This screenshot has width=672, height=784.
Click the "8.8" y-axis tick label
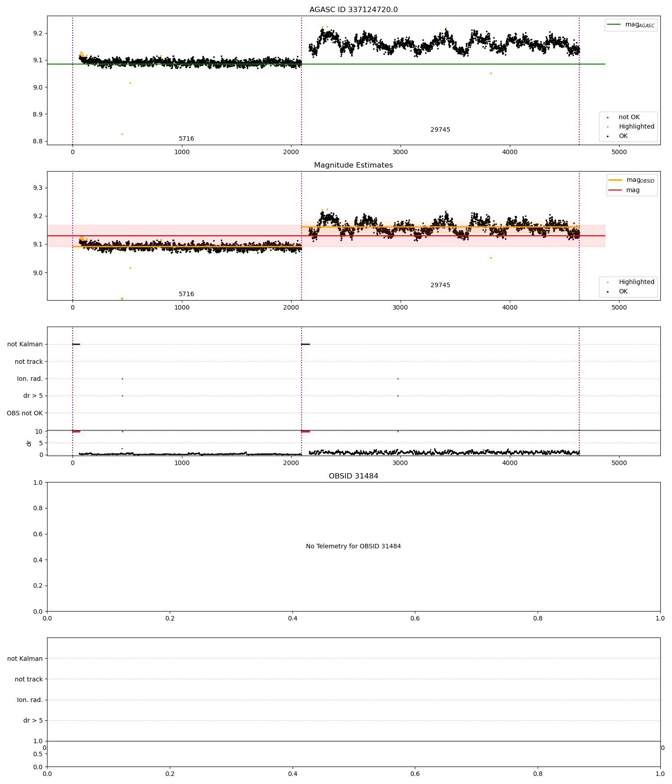38,141
